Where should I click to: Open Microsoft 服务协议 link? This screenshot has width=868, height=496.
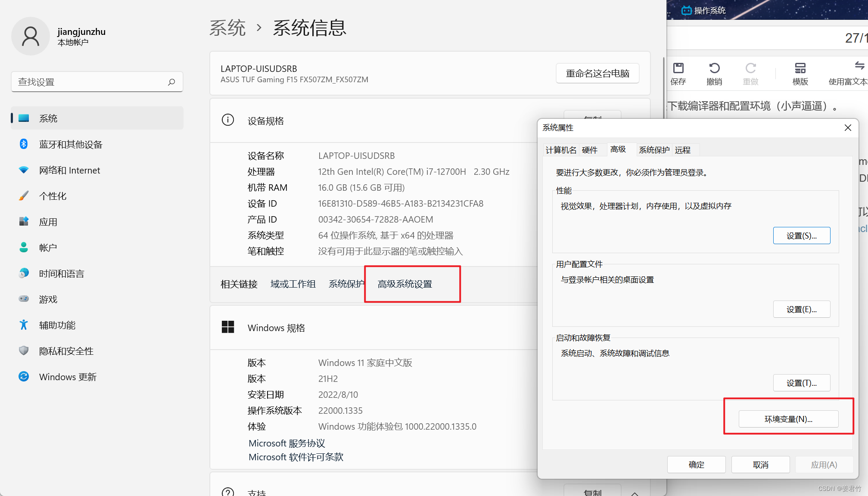coord(286,443)
